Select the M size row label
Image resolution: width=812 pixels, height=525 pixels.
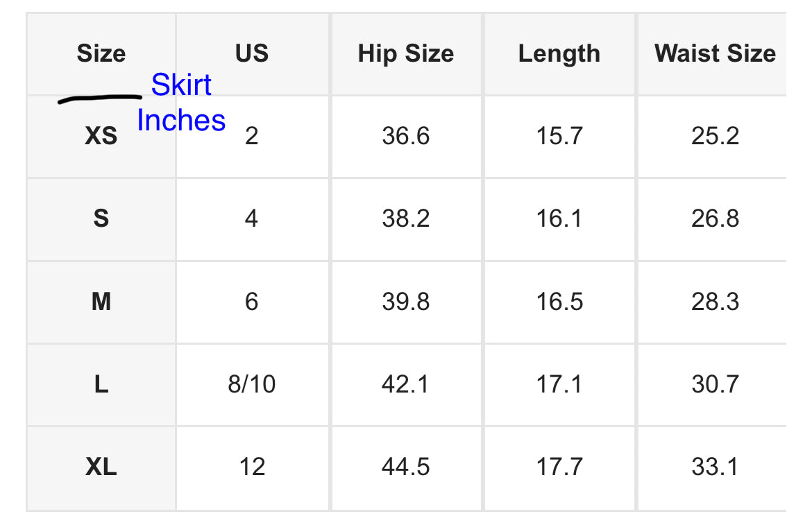101,302
